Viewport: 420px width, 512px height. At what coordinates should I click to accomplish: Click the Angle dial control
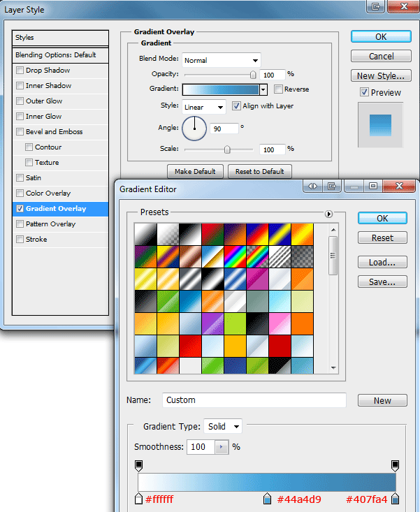pos(194,129)
